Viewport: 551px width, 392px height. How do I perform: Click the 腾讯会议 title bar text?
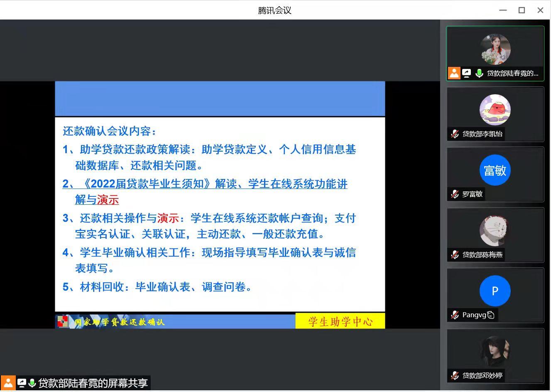point(275,10)
